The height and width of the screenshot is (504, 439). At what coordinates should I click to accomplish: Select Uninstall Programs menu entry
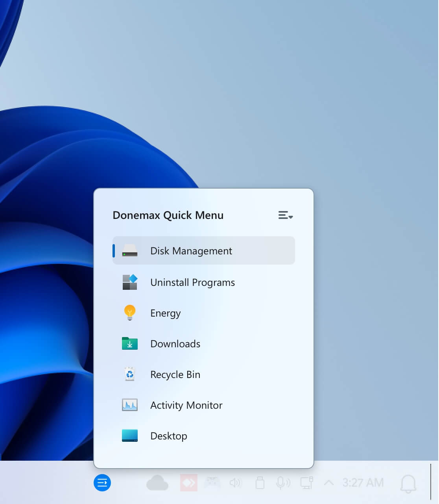click(192, 282)
